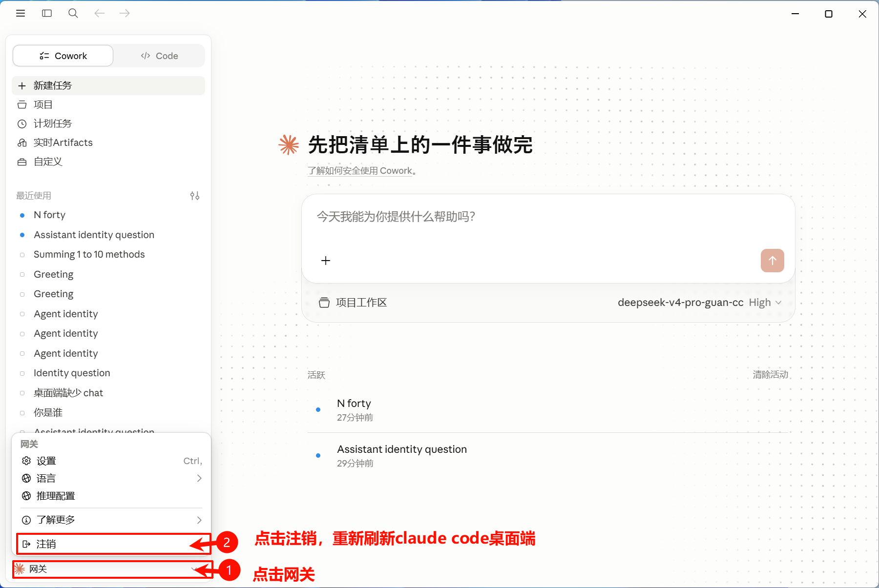Minimize the application window

795,14
